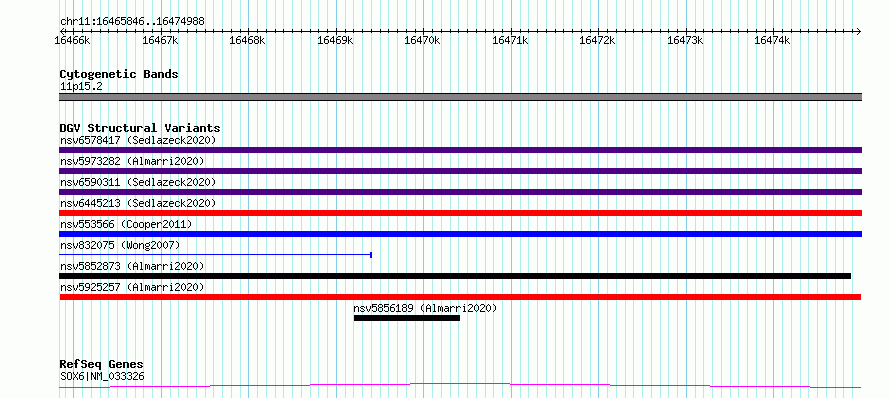Click the nsv6578417 purple variant bar
This screenshot has width=890, height=398.
(x=460, y=150)
